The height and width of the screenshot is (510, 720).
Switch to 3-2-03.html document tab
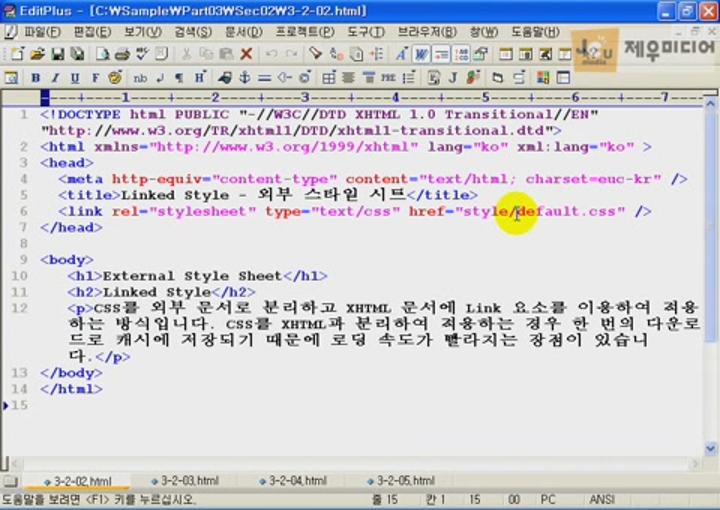click(x=185, y=481)
